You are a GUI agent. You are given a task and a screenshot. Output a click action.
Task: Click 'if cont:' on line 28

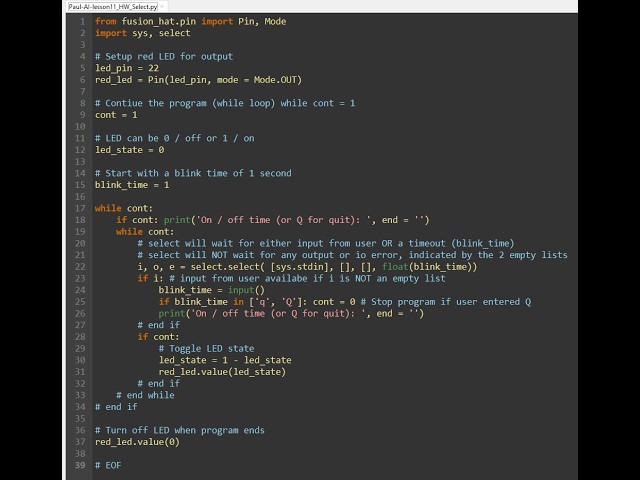click(x=158, y=337)
